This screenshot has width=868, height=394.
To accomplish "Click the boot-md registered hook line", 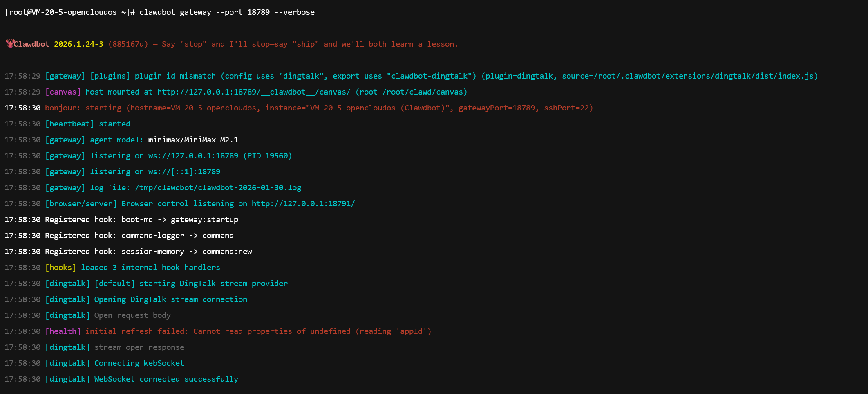I will click(x=141, y=220).
